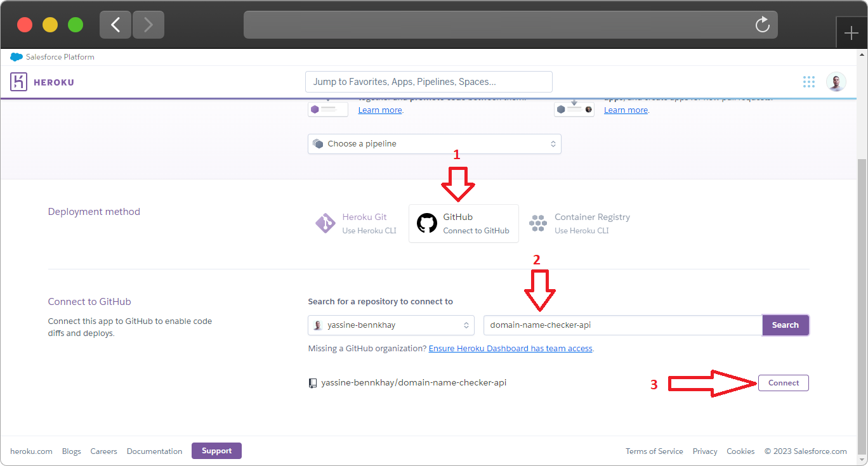The height and width of the screenshot is (466, 868).
Task: Click the Deployment method heading
Action: tap(94, 212)
